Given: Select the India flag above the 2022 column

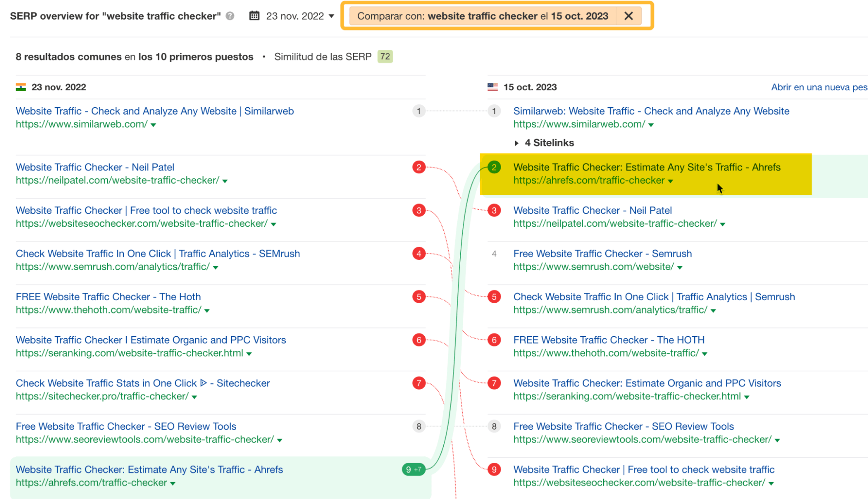Looking at the screenshot, I should (20, 86).
